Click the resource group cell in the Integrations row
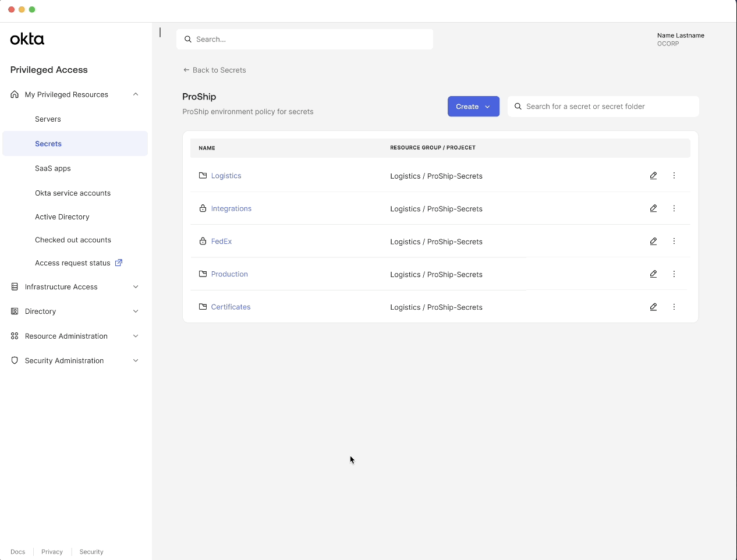Screen dimensions: 737x560 point(436,209)
